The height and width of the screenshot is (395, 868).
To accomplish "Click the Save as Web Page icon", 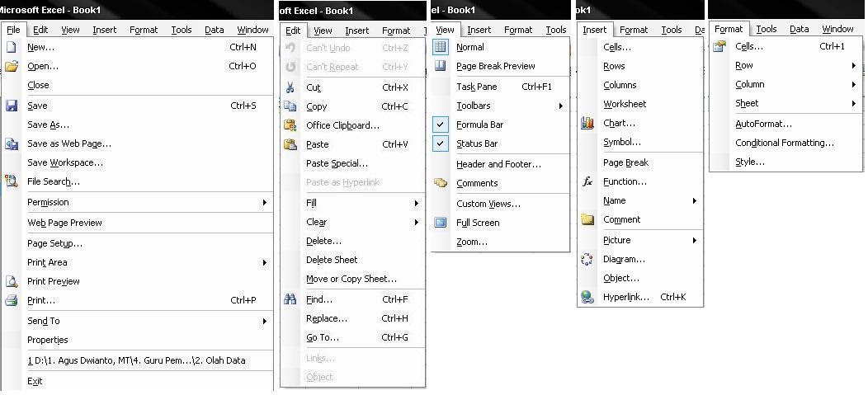I will 12,143.
